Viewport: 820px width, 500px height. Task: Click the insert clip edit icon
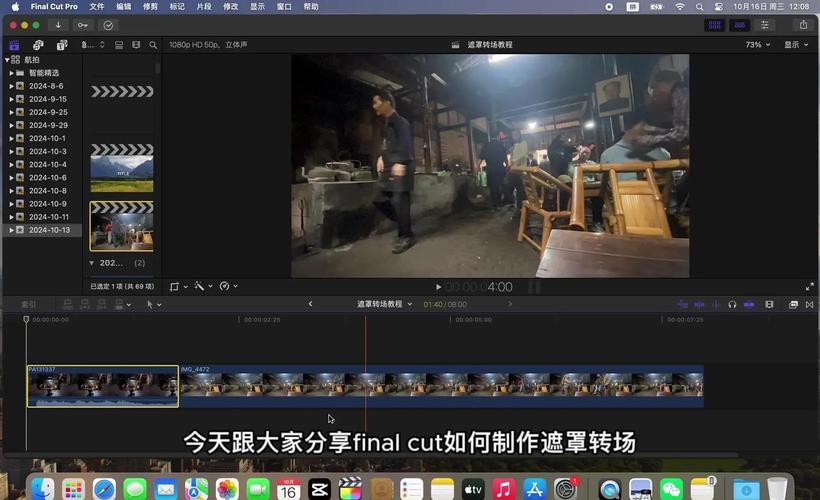85,304
